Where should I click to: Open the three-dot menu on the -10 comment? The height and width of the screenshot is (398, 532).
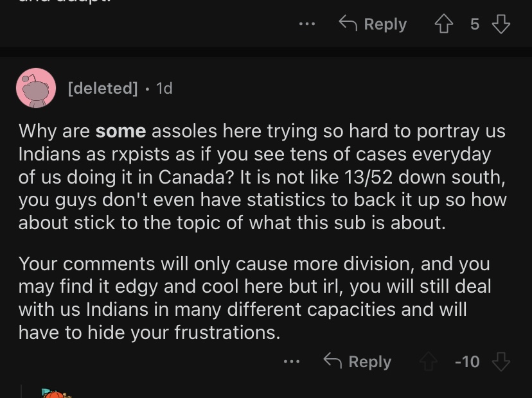tap(292, 361)
